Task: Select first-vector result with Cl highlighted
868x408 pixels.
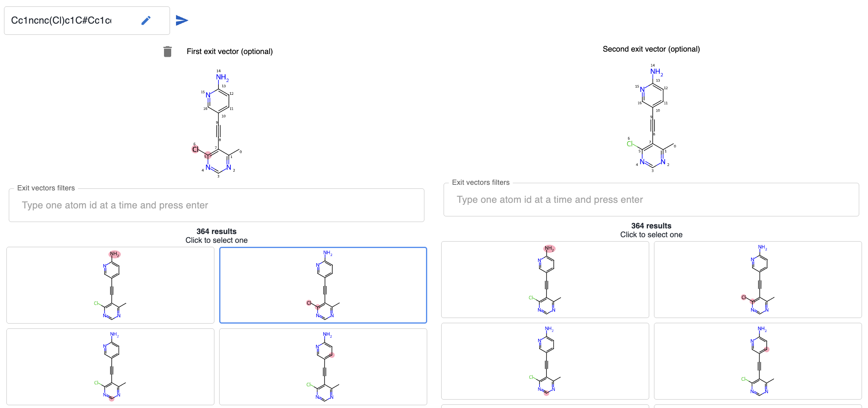Action: pyautogui.click(x=323, y=285)
